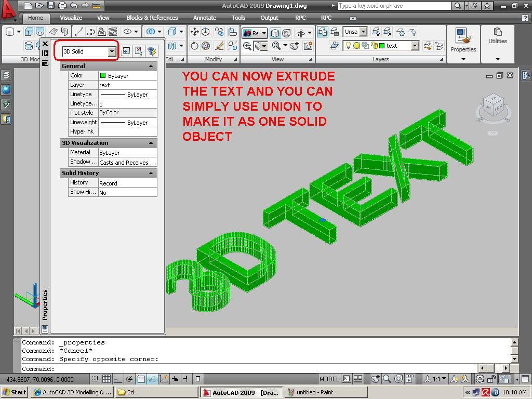The image size is (532, 399).
Task: Click the Quick Select filter icon
Action: [x=152, y=51]
